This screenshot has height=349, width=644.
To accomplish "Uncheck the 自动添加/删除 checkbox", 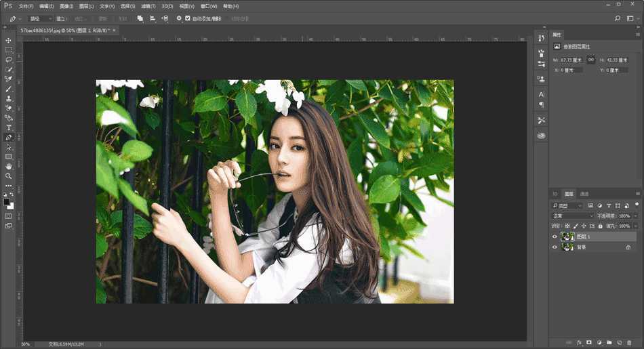I will point(188,18).
